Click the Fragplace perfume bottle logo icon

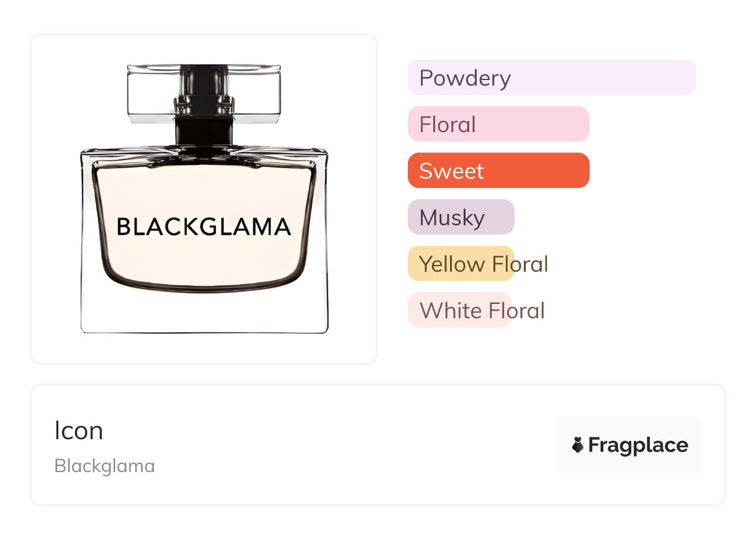578,445
